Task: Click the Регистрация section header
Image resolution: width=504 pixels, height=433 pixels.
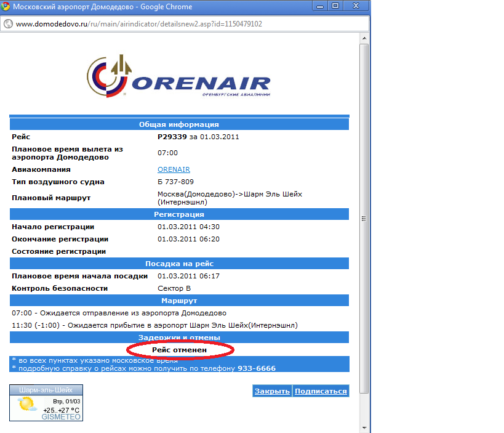Action: (x=179, y=214)
